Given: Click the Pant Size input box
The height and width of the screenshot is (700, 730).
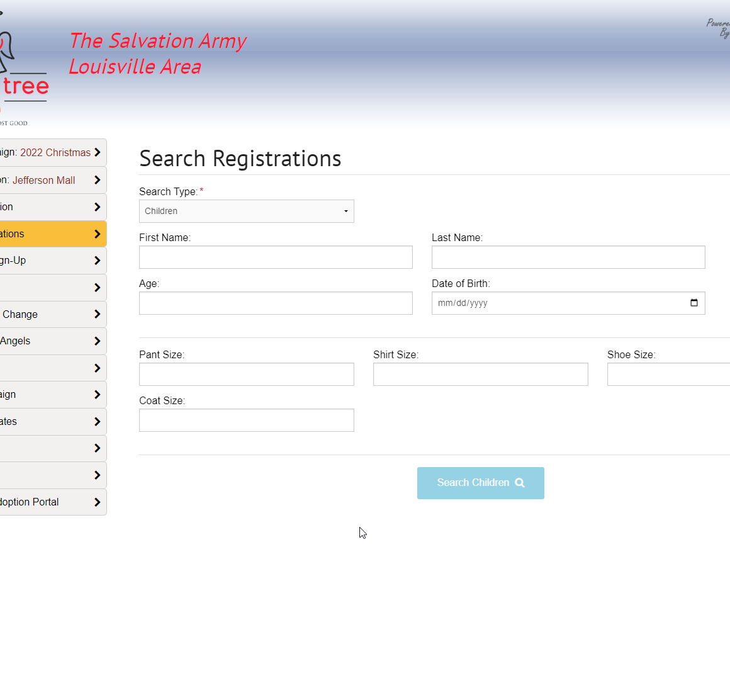Looking at the screenshot, I should pos(246,375).
